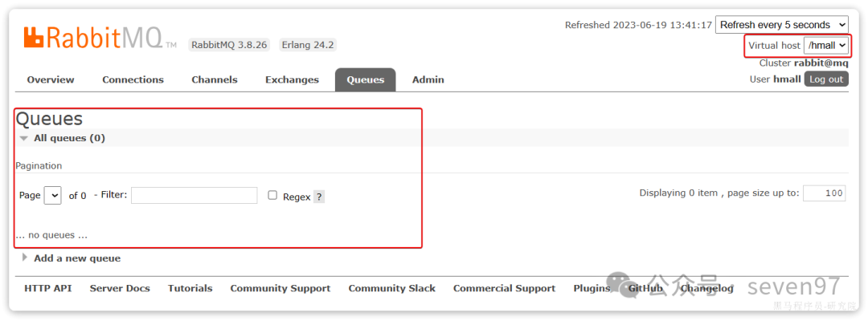Viewport: 868px width, 321px height.
Task: Click the 'no queues' message text
Action: point(51,235)
